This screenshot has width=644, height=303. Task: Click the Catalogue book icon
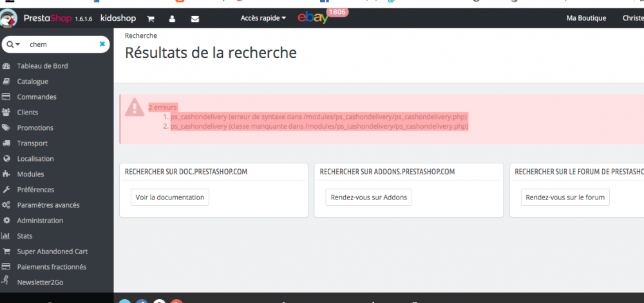6,82
